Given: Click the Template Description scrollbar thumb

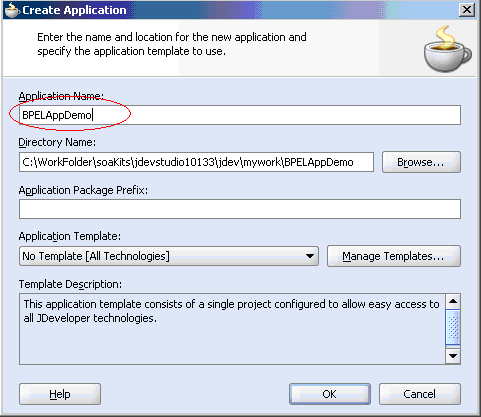Looking at the screenshot, I should pos(453,327).
